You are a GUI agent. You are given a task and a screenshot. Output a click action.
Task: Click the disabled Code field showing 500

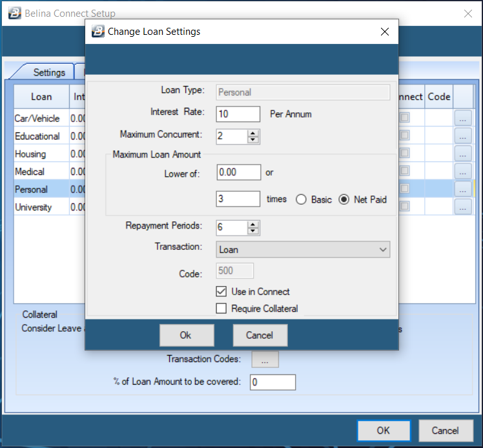235,270
